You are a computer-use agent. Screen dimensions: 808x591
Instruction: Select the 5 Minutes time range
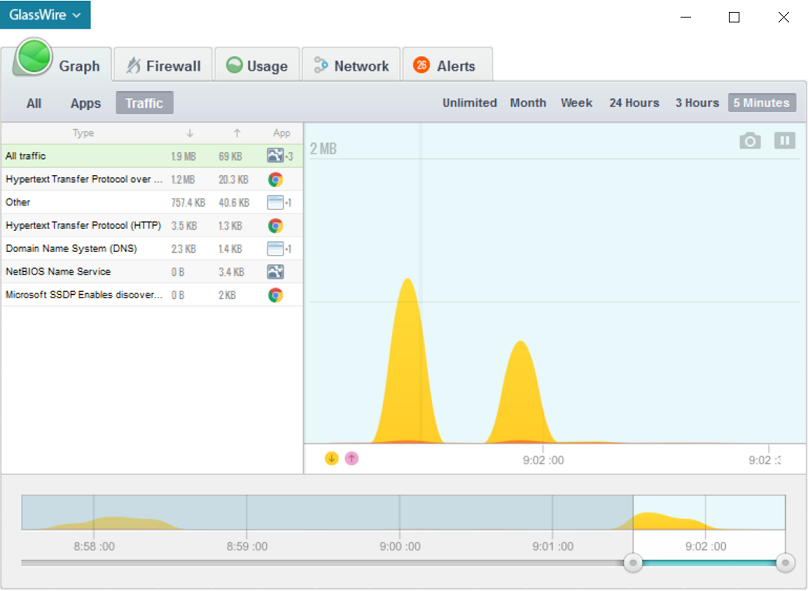coord(761,103)
